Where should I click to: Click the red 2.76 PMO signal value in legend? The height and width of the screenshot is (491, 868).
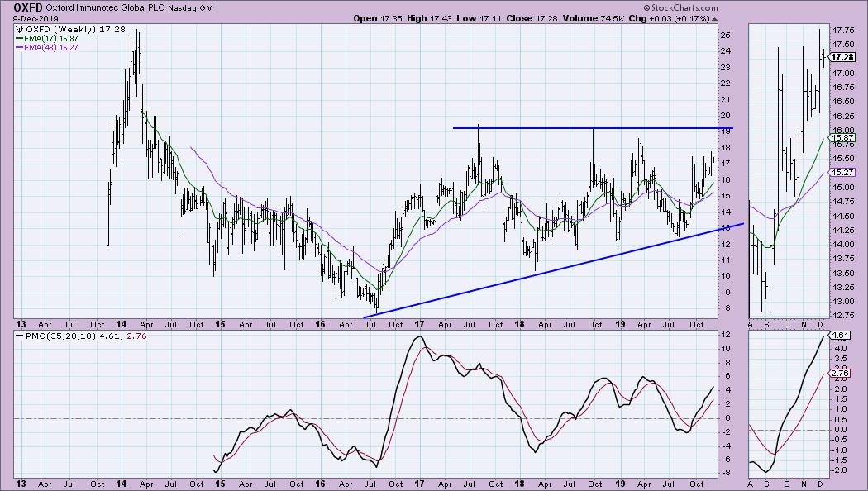coord(136,336)
